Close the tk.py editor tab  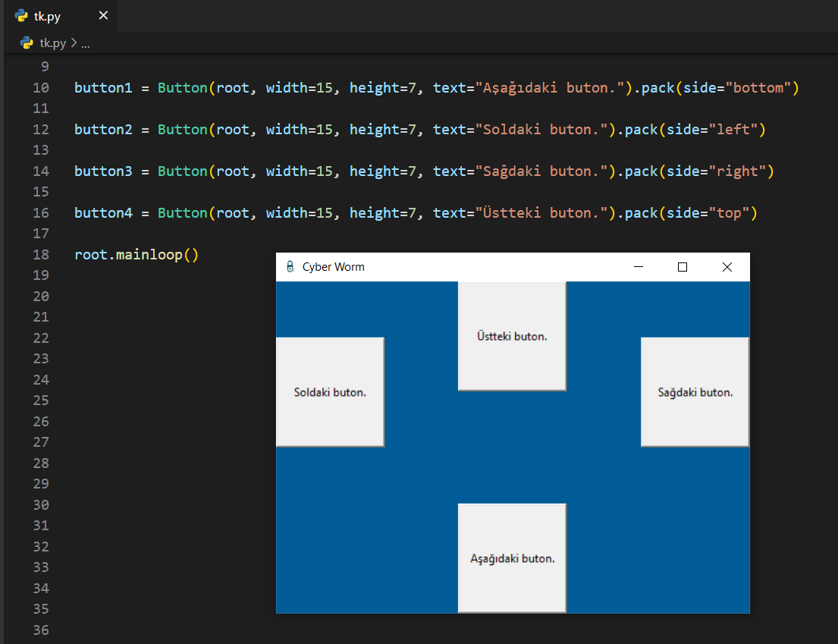[103, 16]
